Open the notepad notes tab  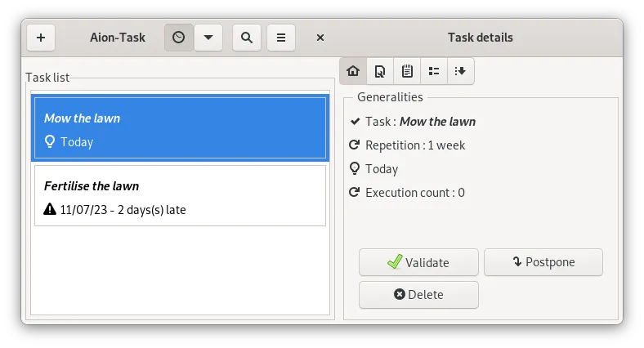point(407,71)
